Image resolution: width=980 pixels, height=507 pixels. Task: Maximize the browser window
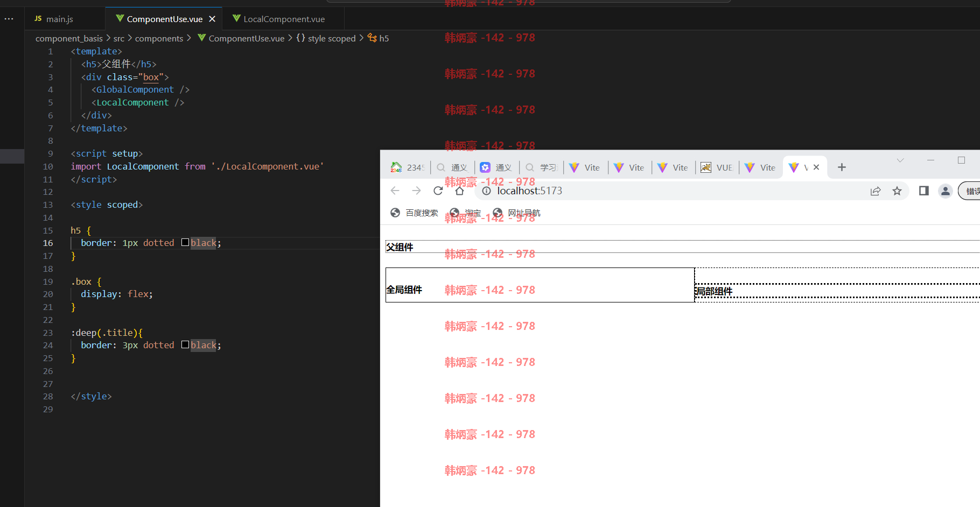(x=961, y=160)
